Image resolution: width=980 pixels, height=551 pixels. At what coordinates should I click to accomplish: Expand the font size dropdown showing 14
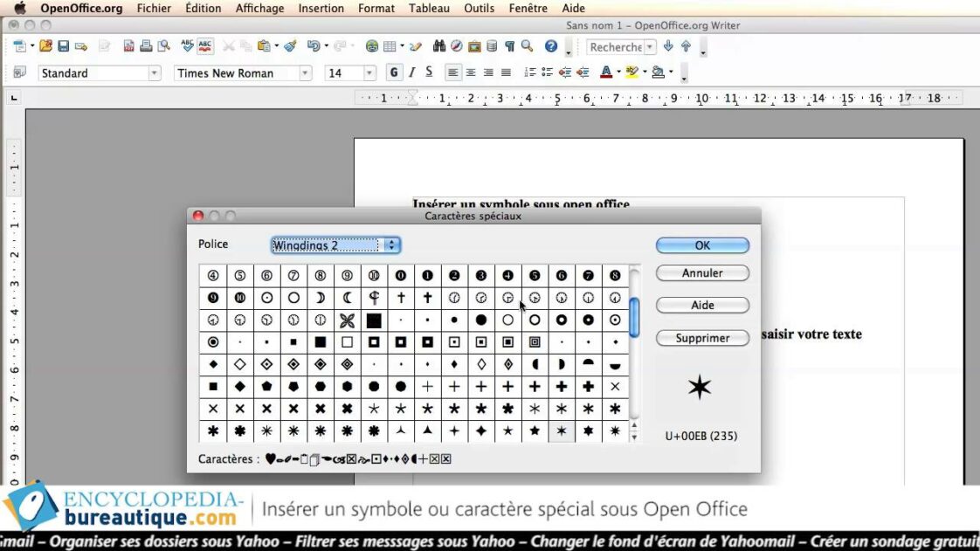tap(368, 72)
